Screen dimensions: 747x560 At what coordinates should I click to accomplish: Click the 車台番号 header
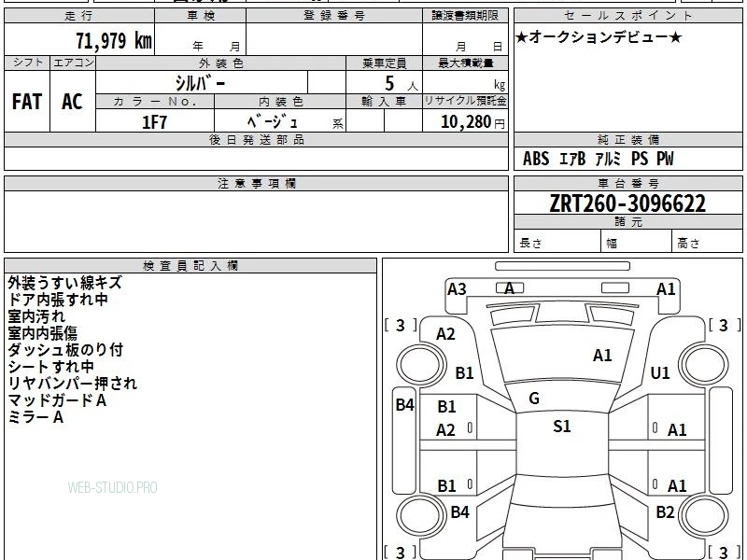pyautogui.click(x=627, y=183)
